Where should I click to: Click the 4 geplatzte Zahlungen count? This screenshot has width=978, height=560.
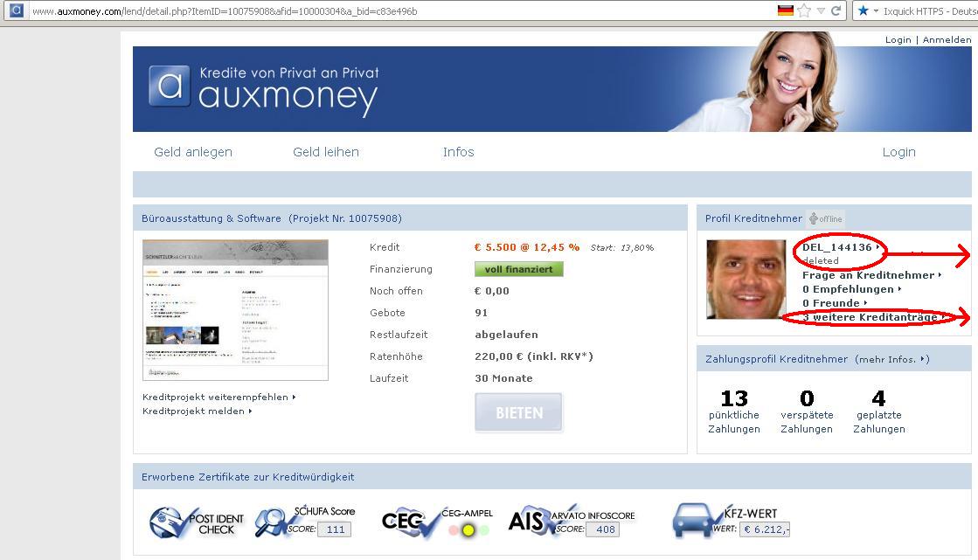pos(879,398)
